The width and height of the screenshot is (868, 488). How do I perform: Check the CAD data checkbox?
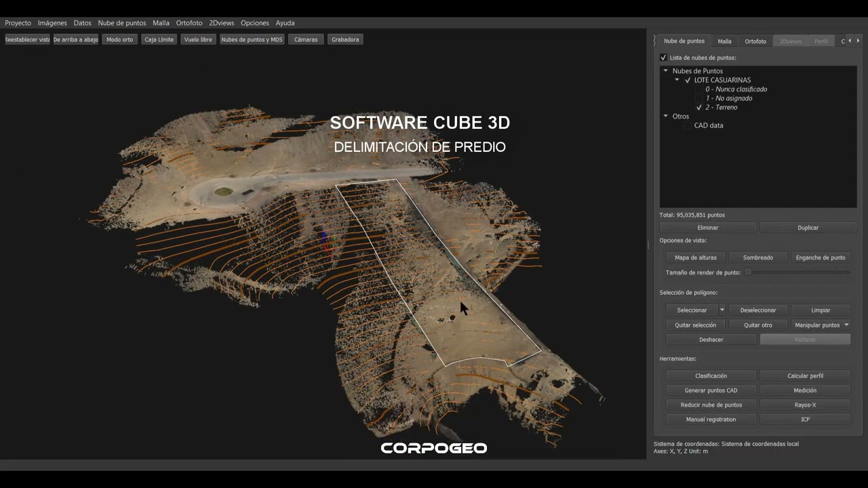pyautogui.click(x=688, y=125)
